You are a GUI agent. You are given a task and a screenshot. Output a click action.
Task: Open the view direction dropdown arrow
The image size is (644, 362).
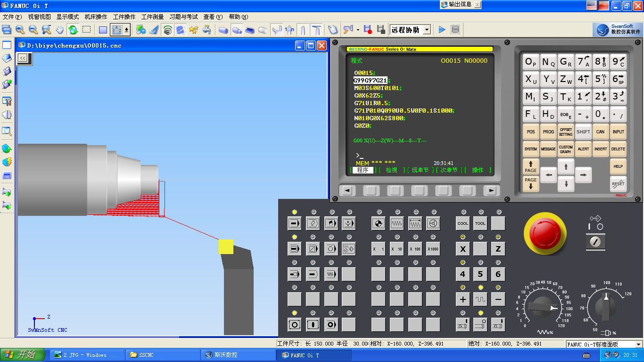pos(126,30)
